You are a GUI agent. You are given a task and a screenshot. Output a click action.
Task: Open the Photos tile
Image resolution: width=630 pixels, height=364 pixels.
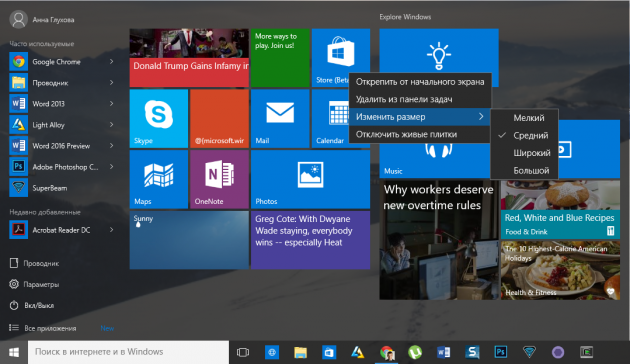coord(310,179)
